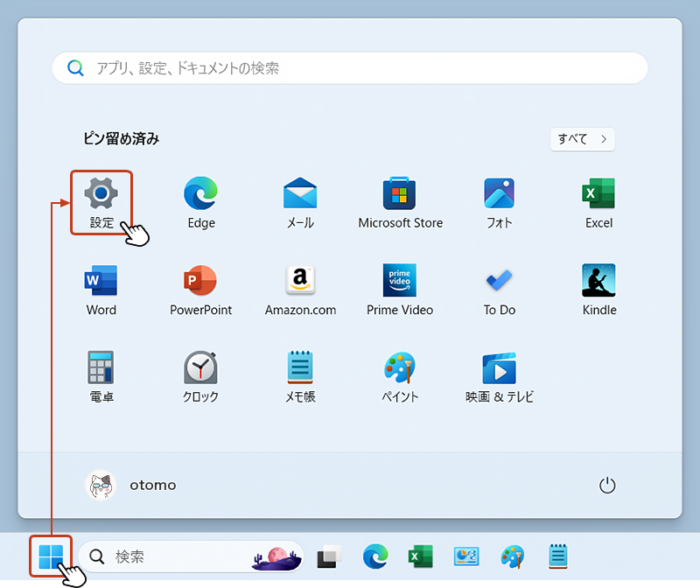This screenshot has width=700, height=588.
Task: Click the moon search highlight image
Action: click(x=276, y=558)
